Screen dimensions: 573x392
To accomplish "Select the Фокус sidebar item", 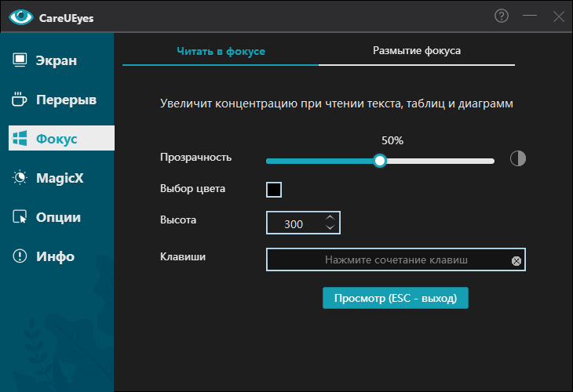I will pyautogui.click(x=61, y=138).
